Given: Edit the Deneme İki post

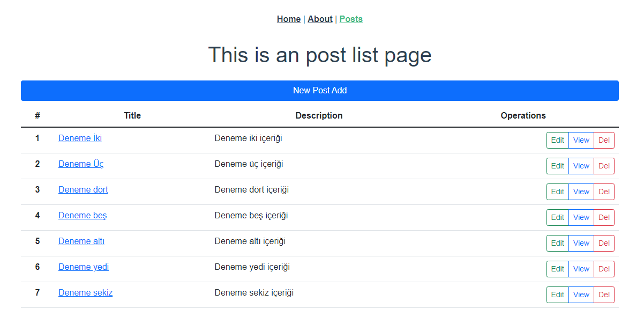Looking at the screenshot, I should click(x=558, y=140).
